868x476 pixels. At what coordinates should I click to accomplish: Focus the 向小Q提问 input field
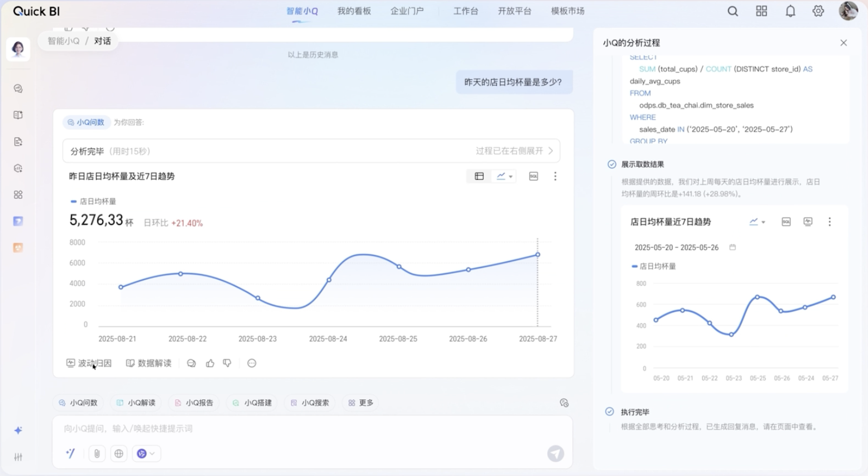[x=312, y=428]
